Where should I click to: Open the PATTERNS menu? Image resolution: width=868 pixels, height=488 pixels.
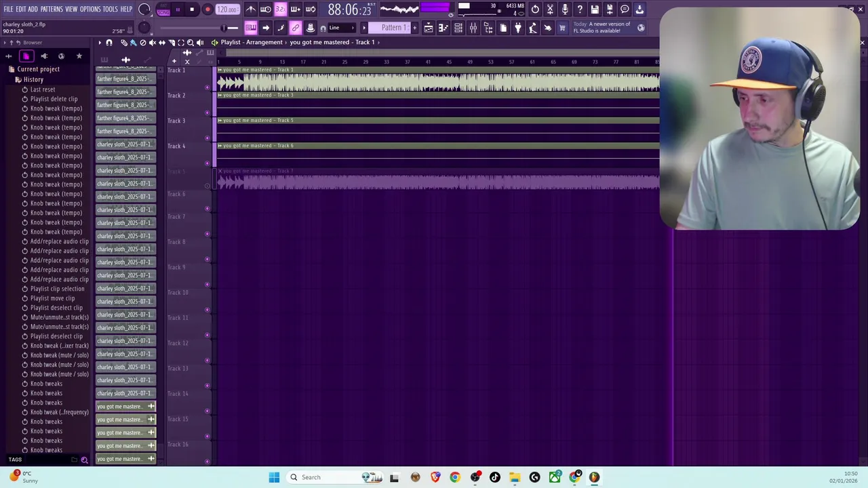pyautogui.click(x=52, y=9)
